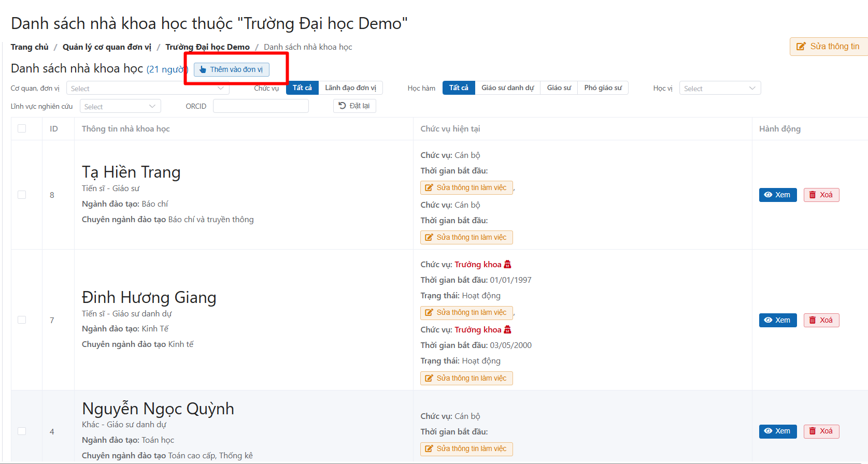Open the Cơ quan, đơn vị dropdown
The image size is (868, 464).
148,89
